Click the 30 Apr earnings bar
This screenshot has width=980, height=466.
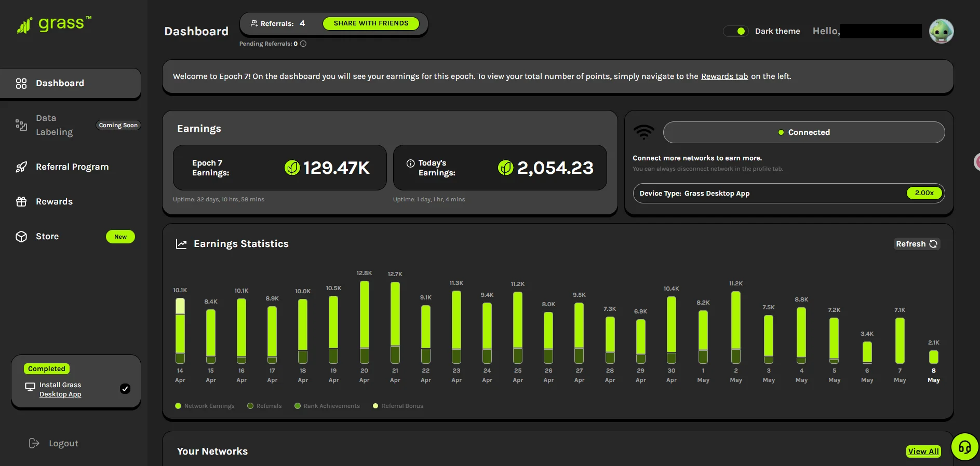point(672,330)
